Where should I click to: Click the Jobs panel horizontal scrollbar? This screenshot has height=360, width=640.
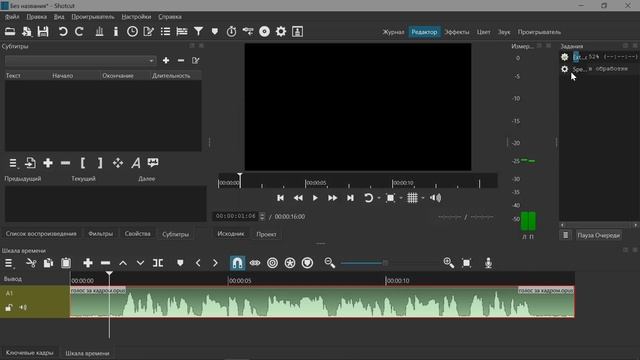click(x=598, y=225)
